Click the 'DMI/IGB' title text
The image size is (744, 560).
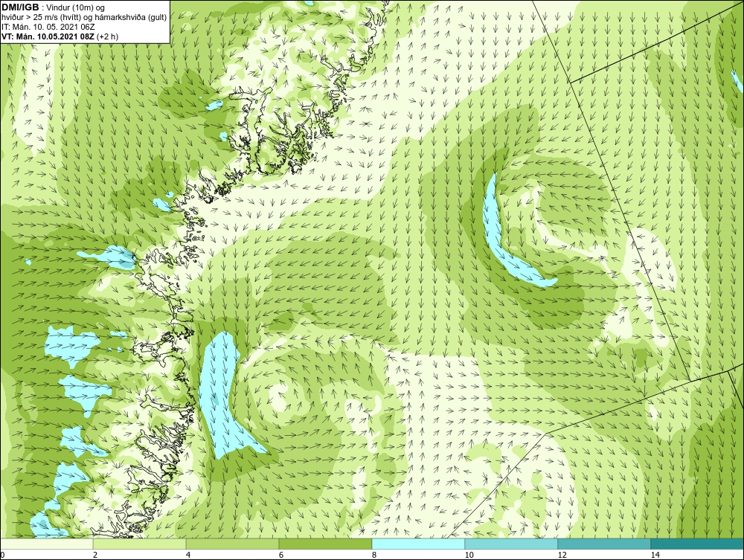[20, 7]
